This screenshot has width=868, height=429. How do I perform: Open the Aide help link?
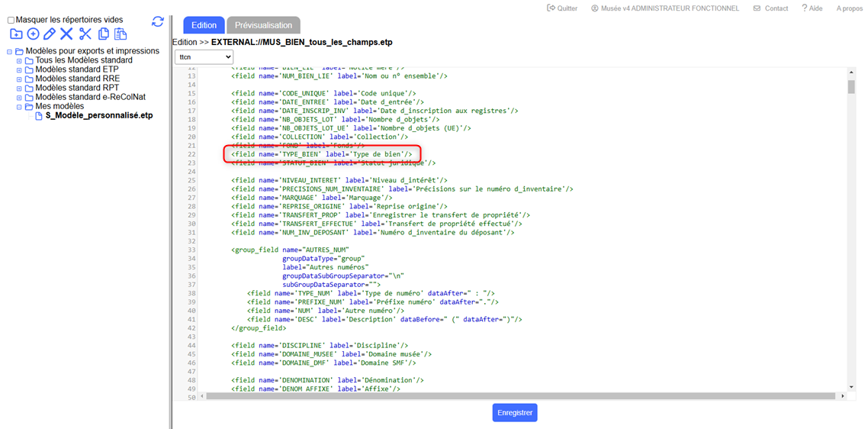[812, 8]
